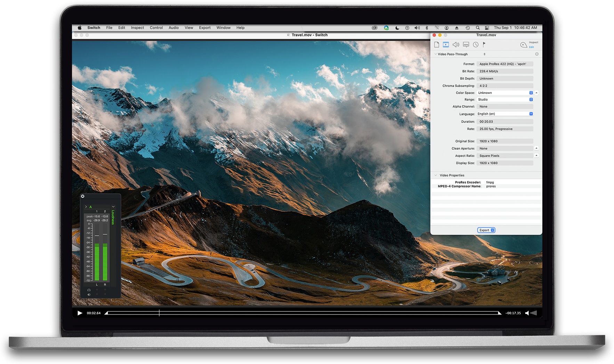
Task: Open the Inspect menu
Action: tap(137, 28)
